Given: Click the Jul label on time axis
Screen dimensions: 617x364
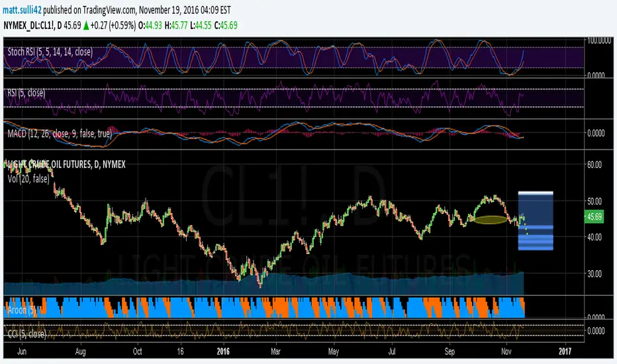Looking at the screenshot, I should [x=391, y=351].
